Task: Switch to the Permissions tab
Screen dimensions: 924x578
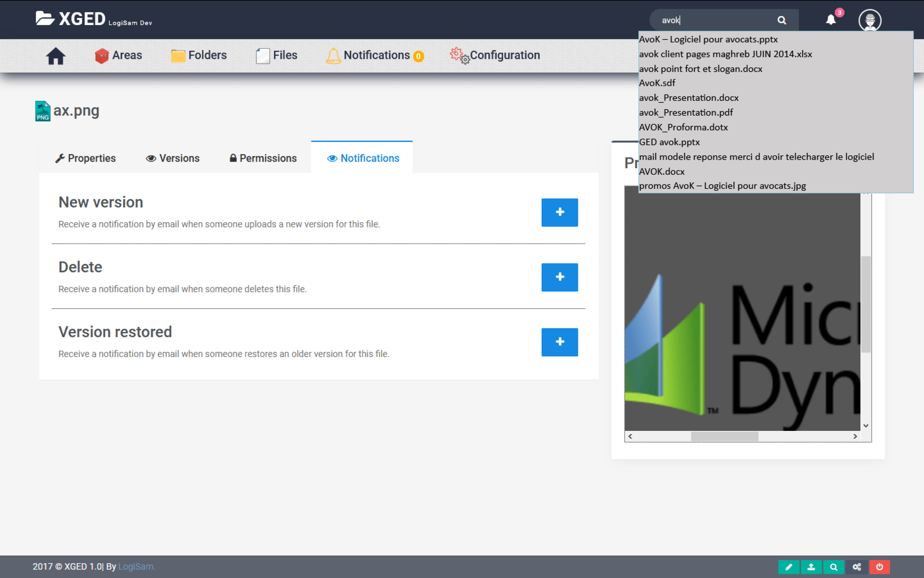Action: tap(263, 158)
